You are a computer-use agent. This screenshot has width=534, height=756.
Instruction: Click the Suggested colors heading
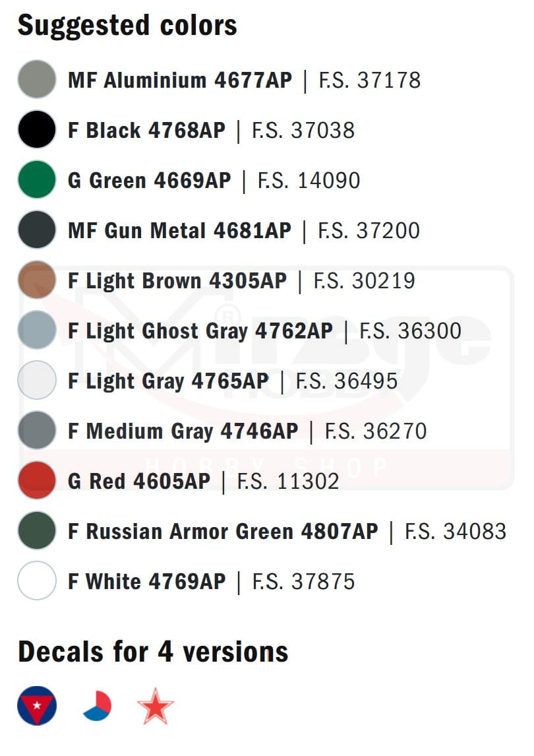pyautogui.click(x=127, y=26)
